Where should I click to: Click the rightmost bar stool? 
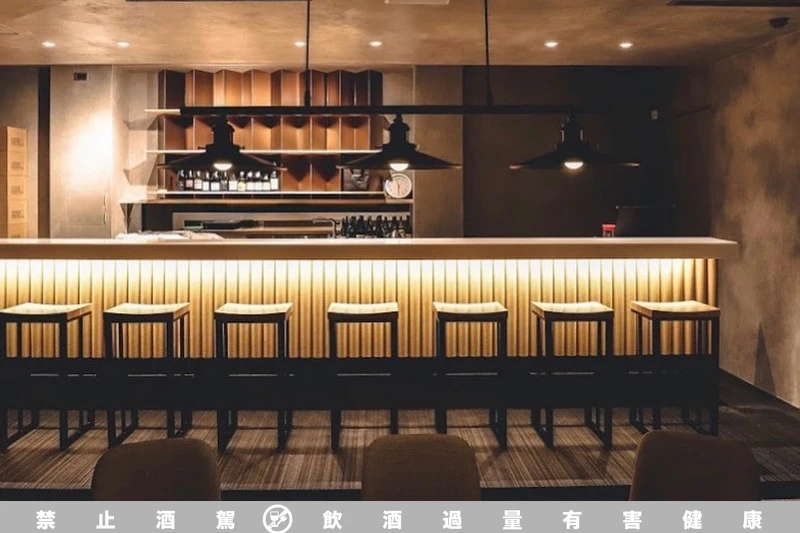pos(675,365)
